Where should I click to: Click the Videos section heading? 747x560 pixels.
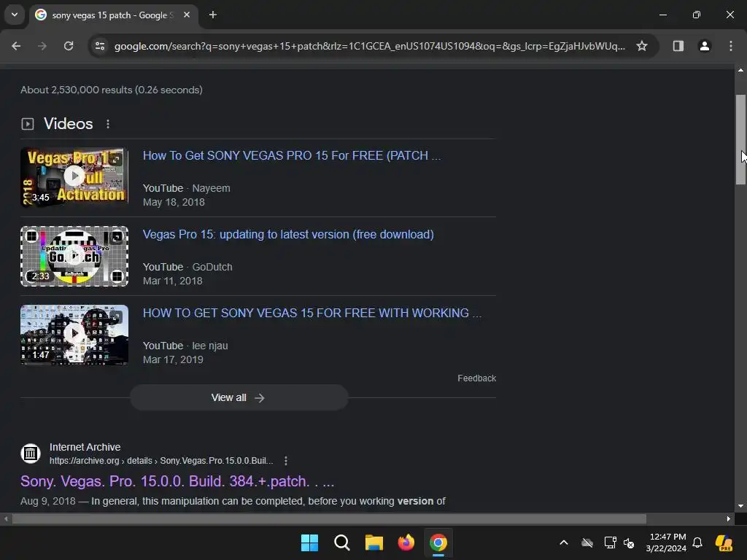coord(68,124)
